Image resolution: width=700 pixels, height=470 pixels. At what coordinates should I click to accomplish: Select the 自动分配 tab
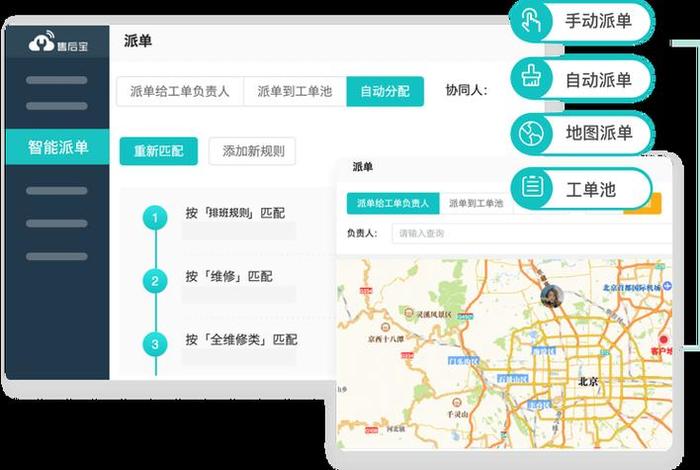pos(385,92)
